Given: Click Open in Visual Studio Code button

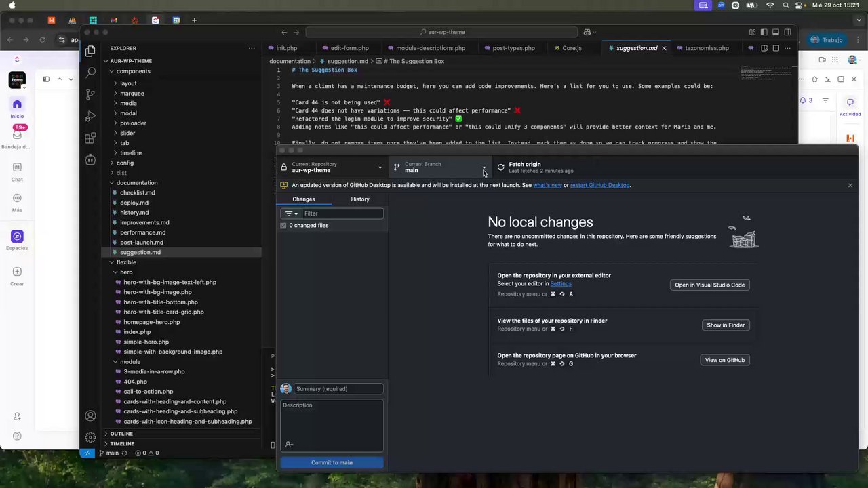Looking at the screenshot, I should pos(709,285).
